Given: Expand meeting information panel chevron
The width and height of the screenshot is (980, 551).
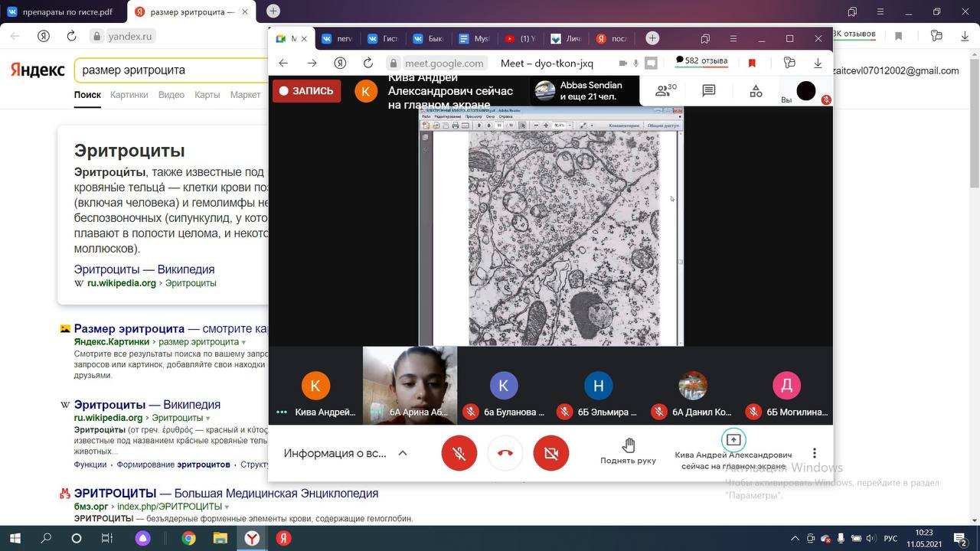Looking at the screenshot, I should [403, 453].
